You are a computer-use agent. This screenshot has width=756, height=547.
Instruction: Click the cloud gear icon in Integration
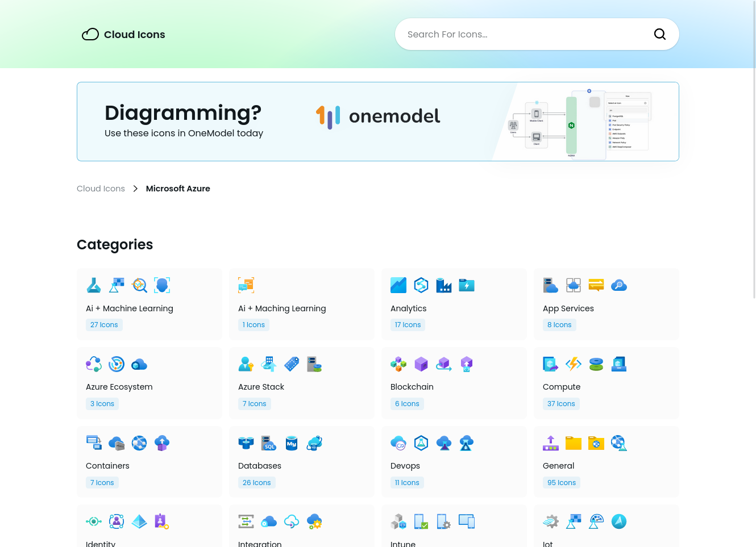coord(314,521)
